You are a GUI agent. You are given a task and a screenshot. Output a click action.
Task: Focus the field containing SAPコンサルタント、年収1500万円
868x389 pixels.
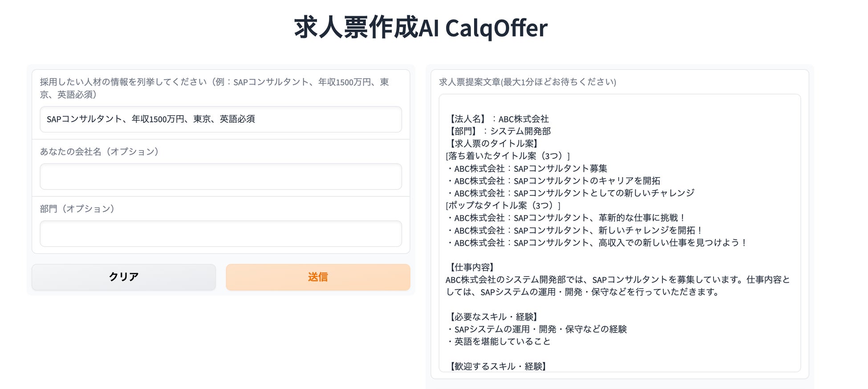pos(220,119)
